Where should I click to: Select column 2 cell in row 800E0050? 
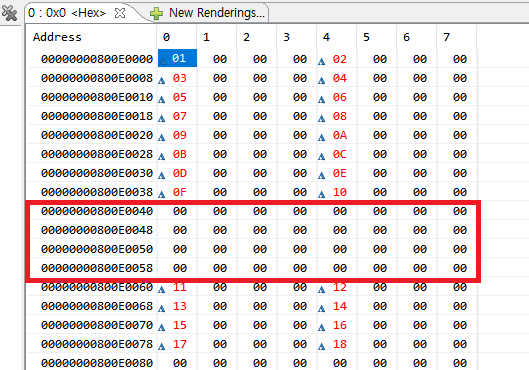260,249
